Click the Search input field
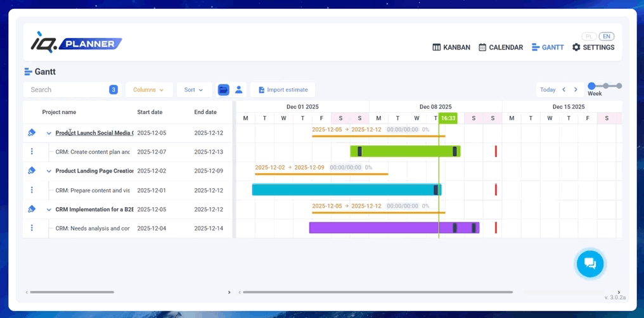Viewport: 644px width, 318px height. [x=67, y=90]
